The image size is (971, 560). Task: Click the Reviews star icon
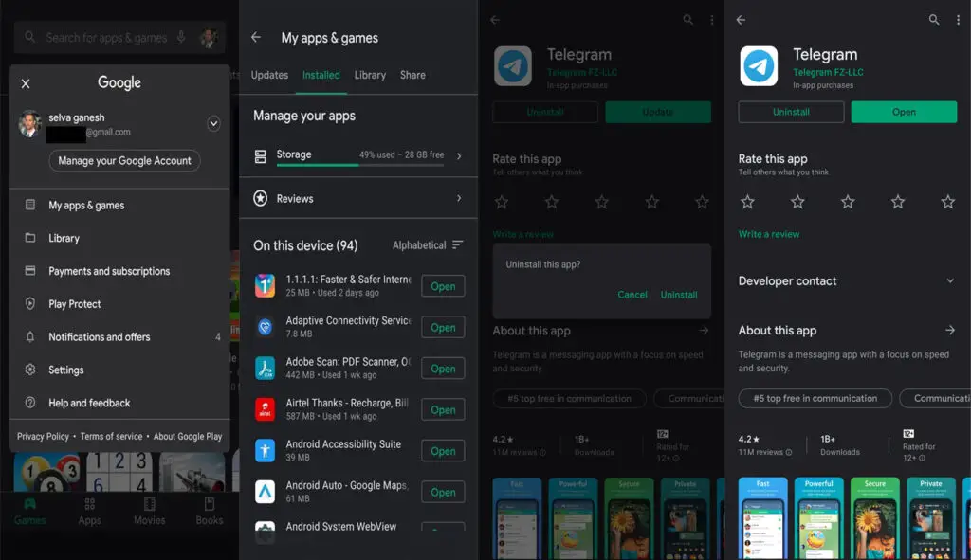click(x=260, y=198)
